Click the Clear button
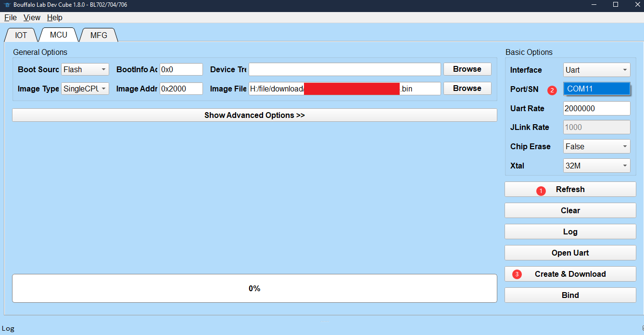 click(x=570, y=210)
